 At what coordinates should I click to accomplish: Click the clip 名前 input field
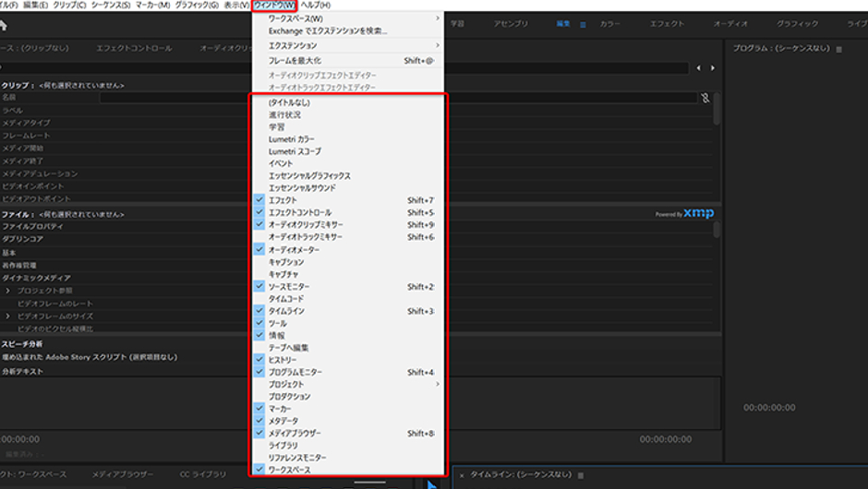[x=398, y=98]
